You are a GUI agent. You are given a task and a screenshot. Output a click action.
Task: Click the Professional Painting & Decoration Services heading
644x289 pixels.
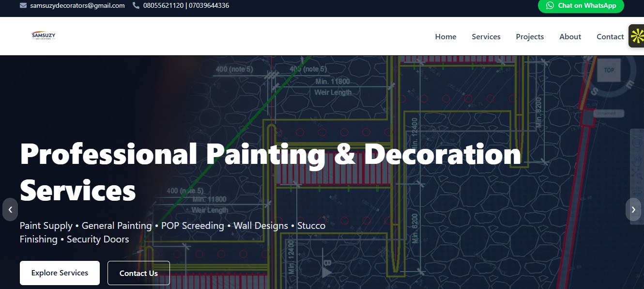pyautogui.click(x=270, y=172)
